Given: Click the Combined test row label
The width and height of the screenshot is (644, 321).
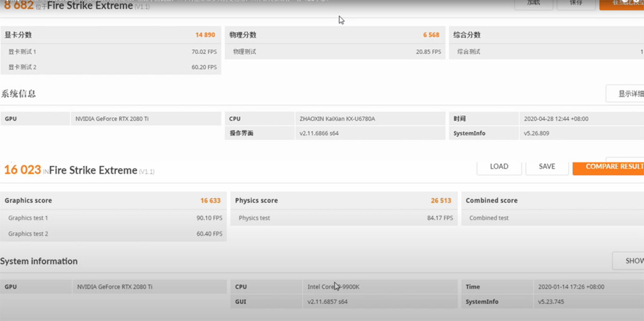Looking at the screenshot, I should pyautogui.click(x=489, y=218).
